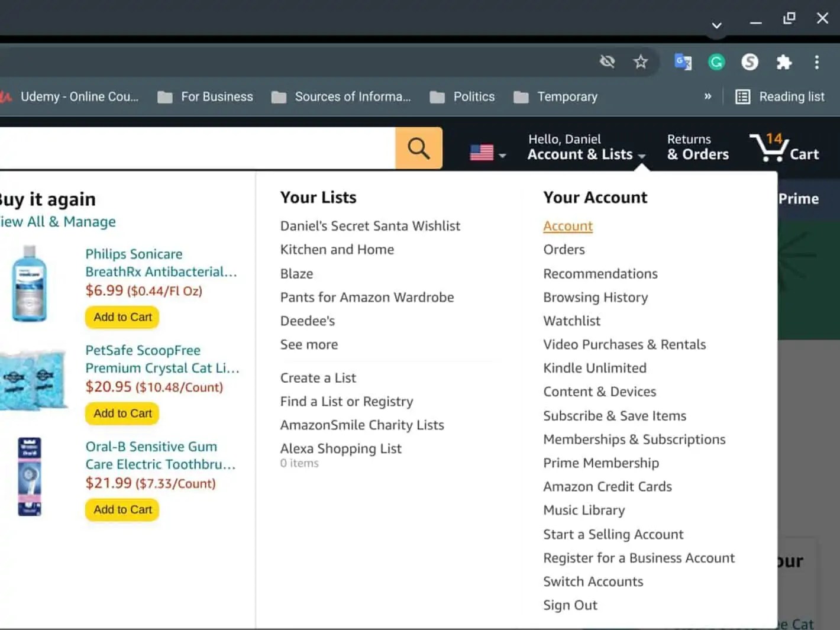Open the Chrome extensions puzzle icon

point(784,62)
